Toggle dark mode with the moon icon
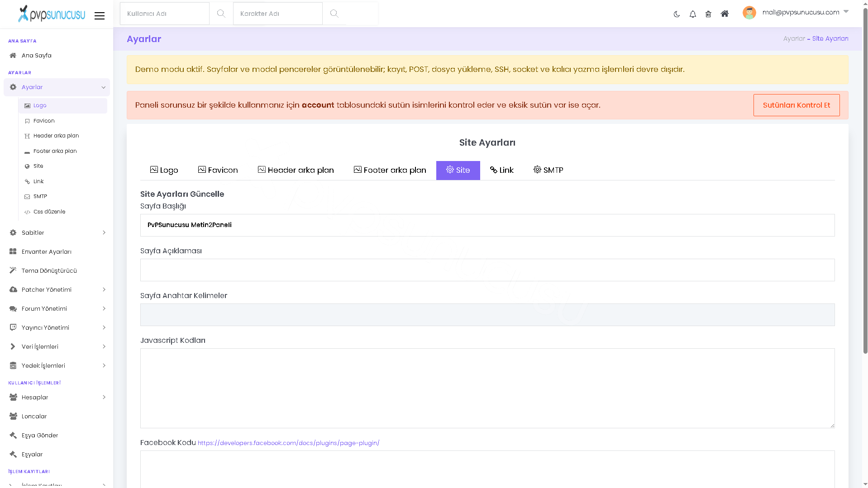 click(x=677, y=14)
